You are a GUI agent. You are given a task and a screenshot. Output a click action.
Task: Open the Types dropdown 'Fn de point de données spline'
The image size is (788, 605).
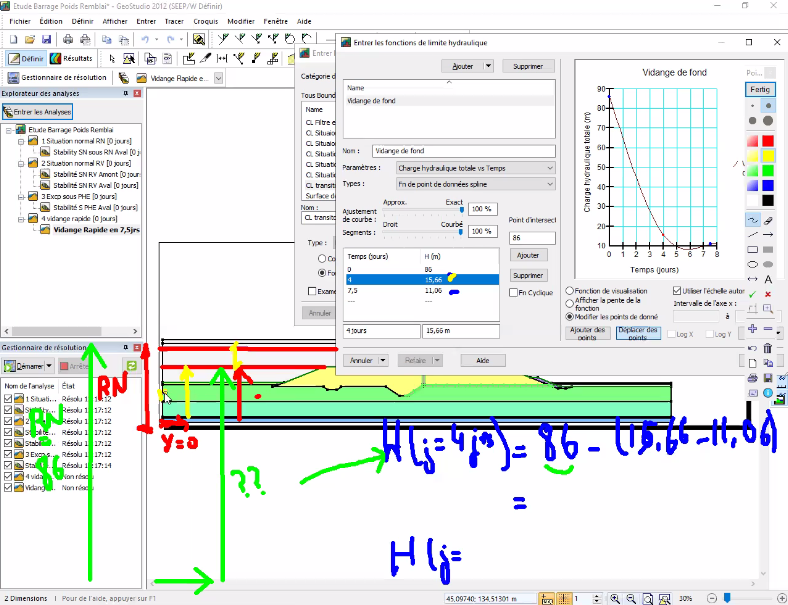click(x=475, y=184)
